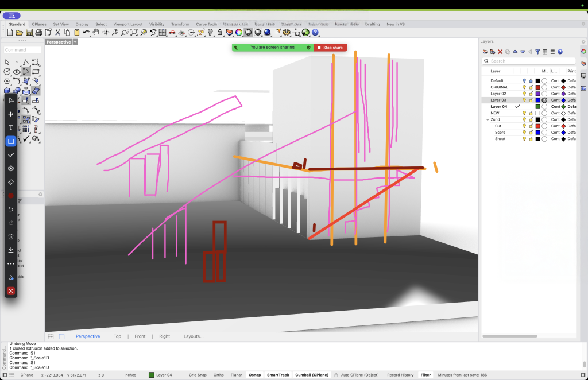The width and height of the screenshot is (588, 380).
Task: Hide the ORIGINAL layer using lightbulb
Action: (x=524, y=87)
